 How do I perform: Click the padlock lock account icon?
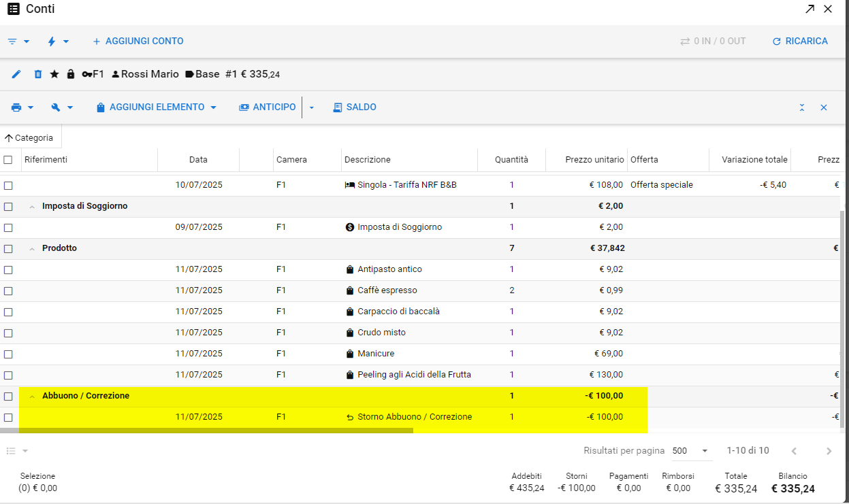(71, 74)
